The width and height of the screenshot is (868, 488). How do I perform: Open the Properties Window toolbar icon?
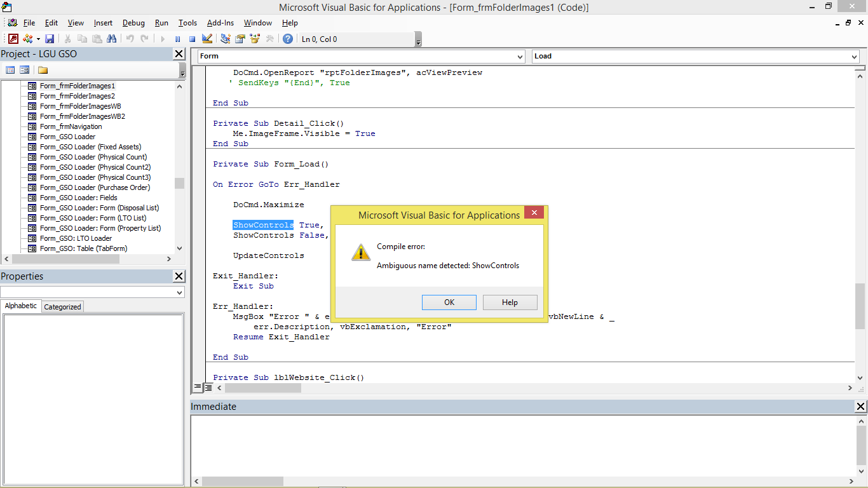click(x=240, y=39)
